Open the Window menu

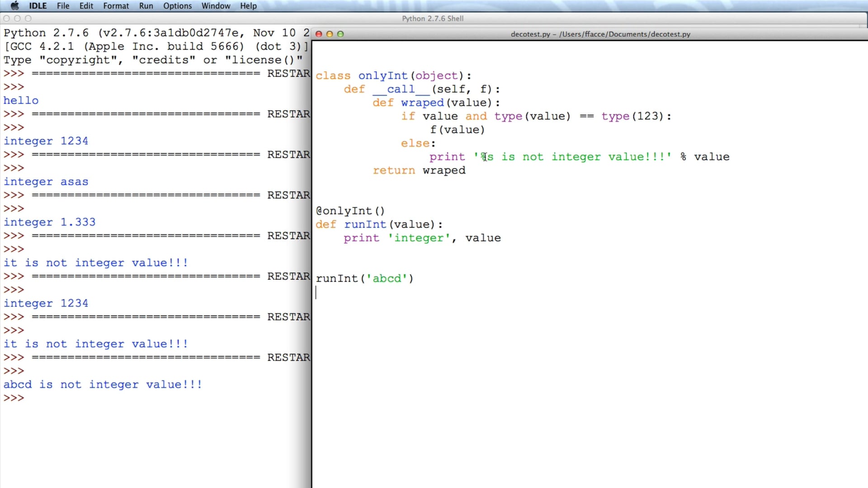(216, 6)
